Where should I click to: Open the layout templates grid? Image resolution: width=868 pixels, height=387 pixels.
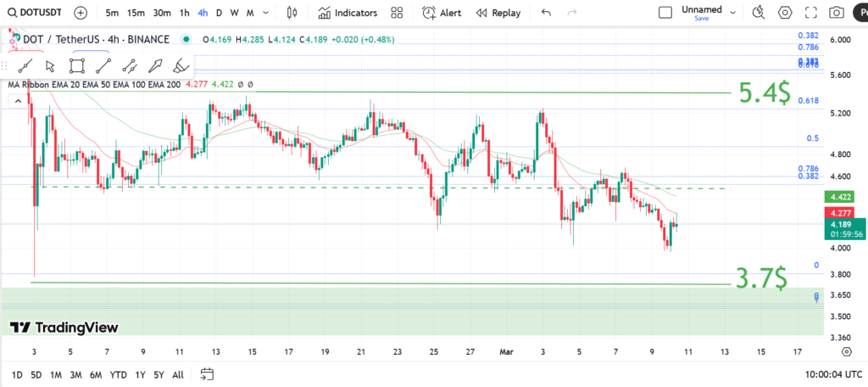click(397, 13)
